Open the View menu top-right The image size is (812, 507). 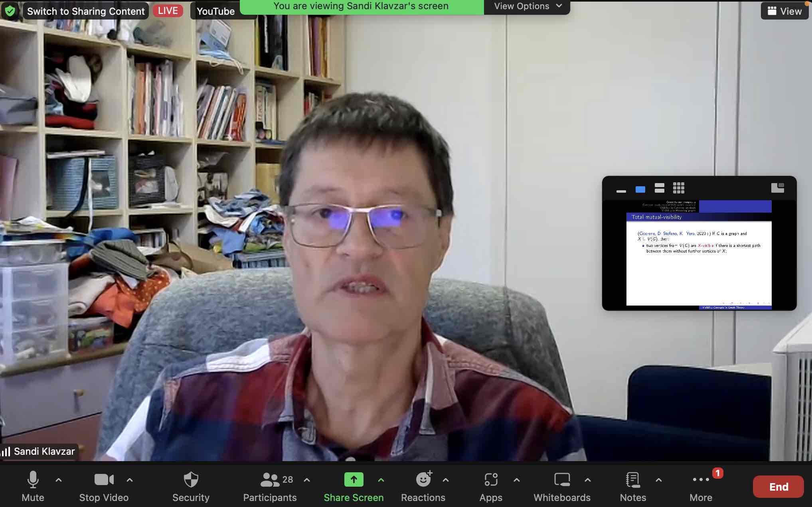point(784,11)
